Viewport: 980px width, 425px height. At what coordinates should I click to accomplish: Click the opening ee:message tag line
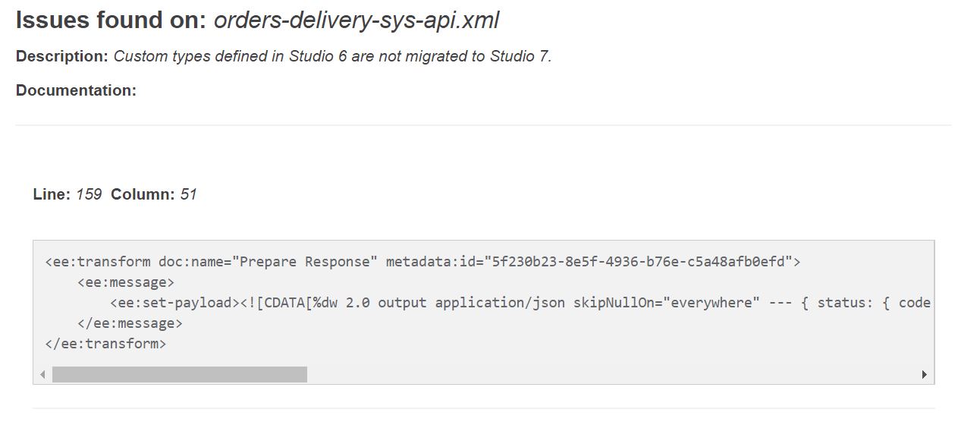[126, 282]
